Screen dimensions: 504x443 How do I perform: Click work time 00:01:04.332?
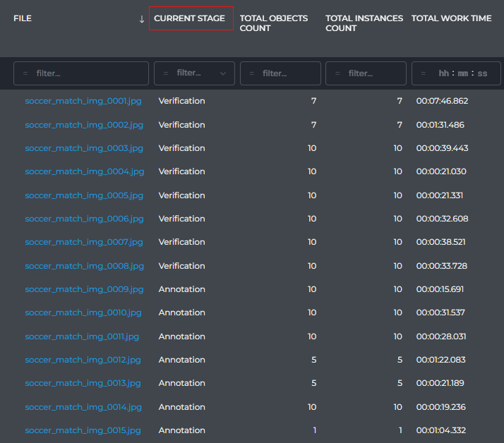(x=441, y=430)
